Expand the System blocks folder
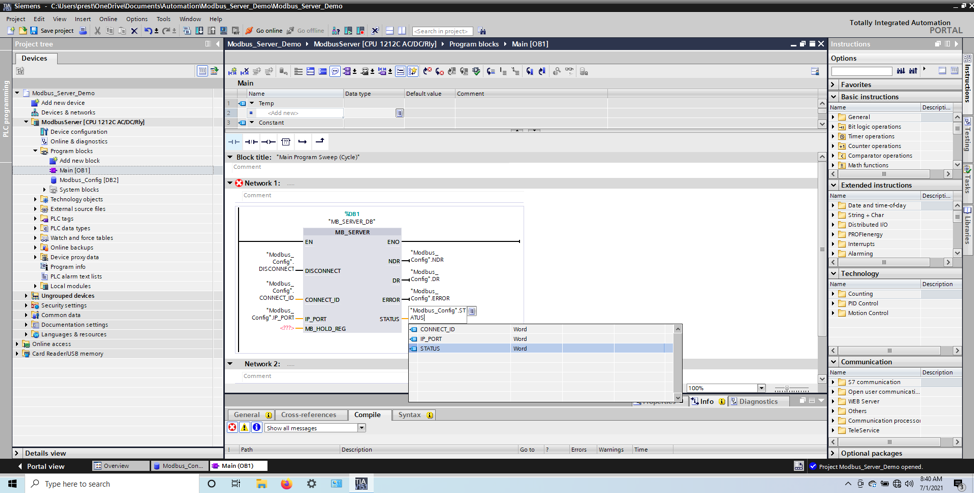 point(45,189)
